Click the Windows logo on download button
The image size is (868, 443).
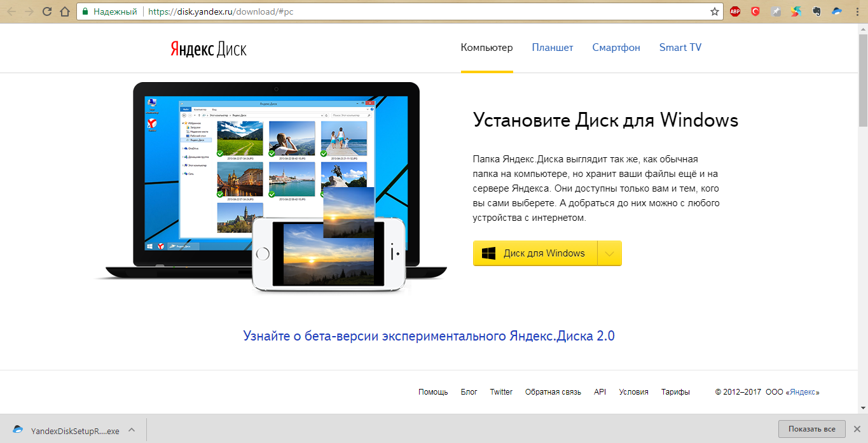click(488, 253)
